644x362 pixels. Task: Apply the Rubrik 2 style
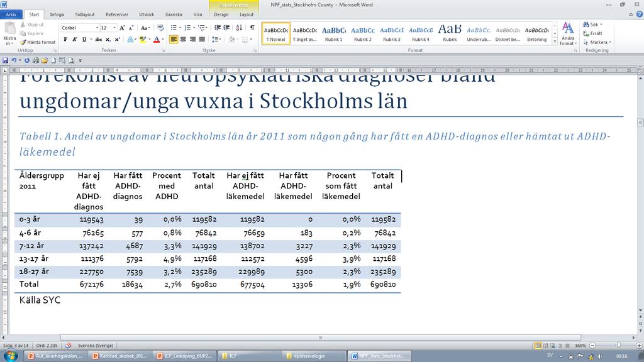(363, 33)
